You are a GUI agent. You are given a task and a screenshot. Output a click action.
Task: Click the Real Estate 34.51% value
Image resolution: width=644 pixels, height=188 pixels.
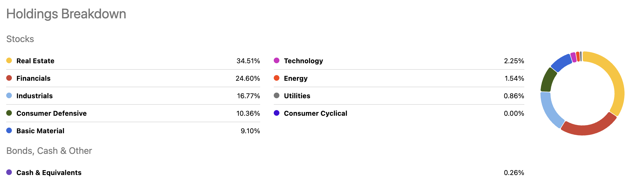coord(248,61)
